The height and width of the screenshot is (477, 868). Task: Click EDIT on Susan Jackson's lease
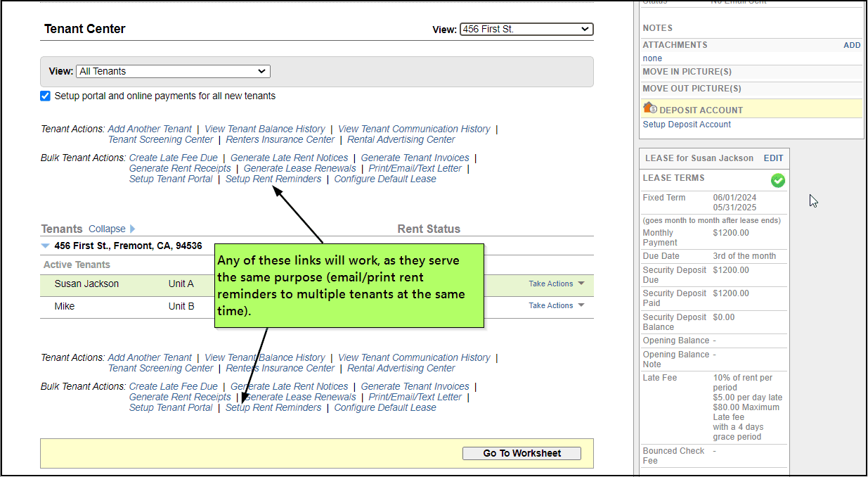tap(773, 158)
